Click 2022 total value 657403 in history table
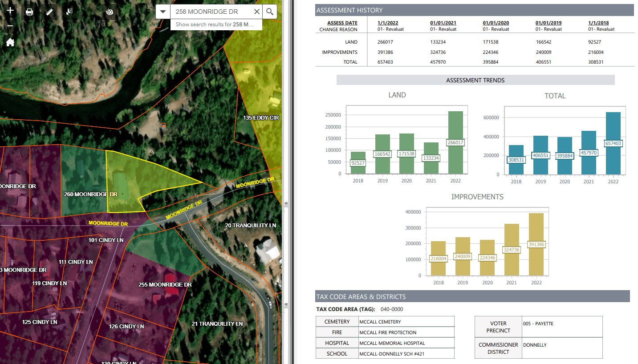Viewport: 638px width, 364px height. 385,62
